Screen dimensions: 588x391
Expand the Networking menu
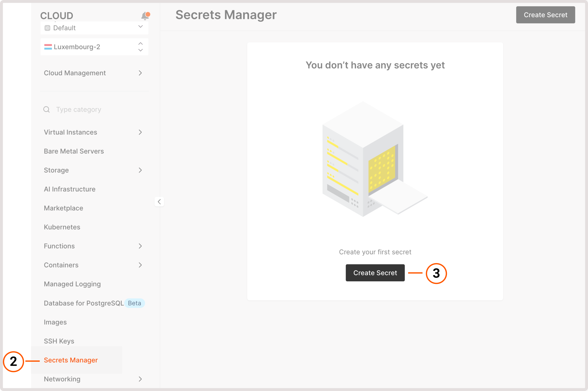140,379
